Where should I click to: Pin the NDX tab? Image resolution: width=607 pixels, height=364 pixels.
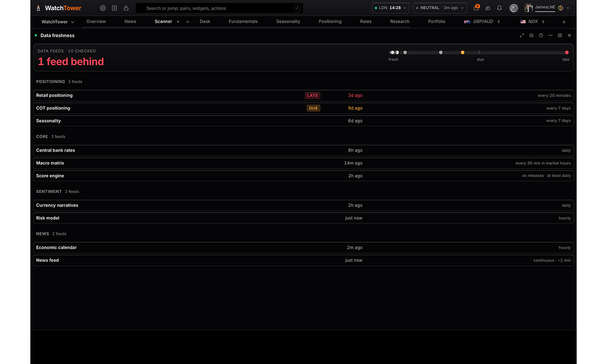coord(543,22)
